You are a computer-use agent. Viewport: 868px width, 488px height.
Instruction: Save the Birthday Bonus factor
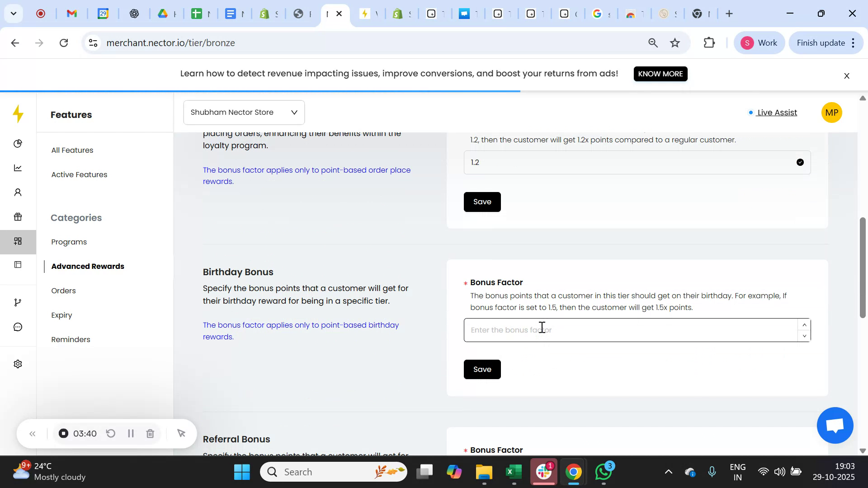[x=482, y=369]
